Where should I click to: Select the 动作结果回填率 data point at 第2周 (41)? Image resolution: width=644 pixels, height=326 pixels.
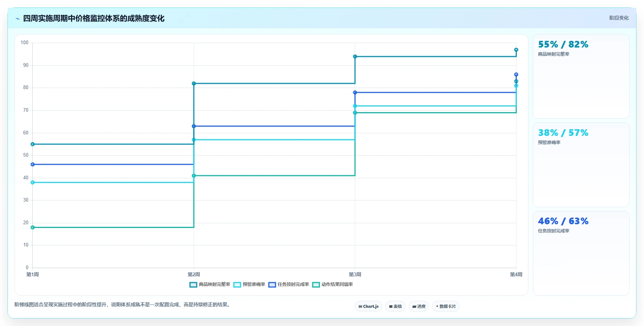194,176
